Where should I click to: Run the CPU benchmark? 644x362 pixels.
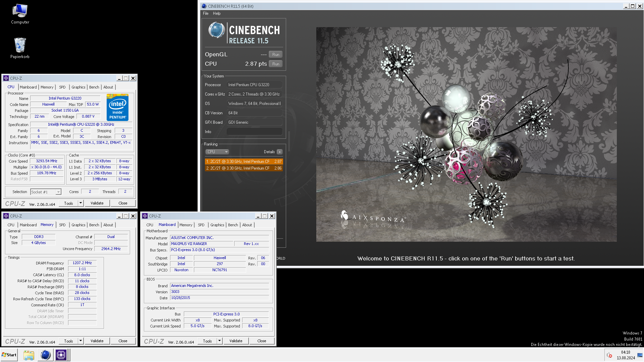click(276, 64)
